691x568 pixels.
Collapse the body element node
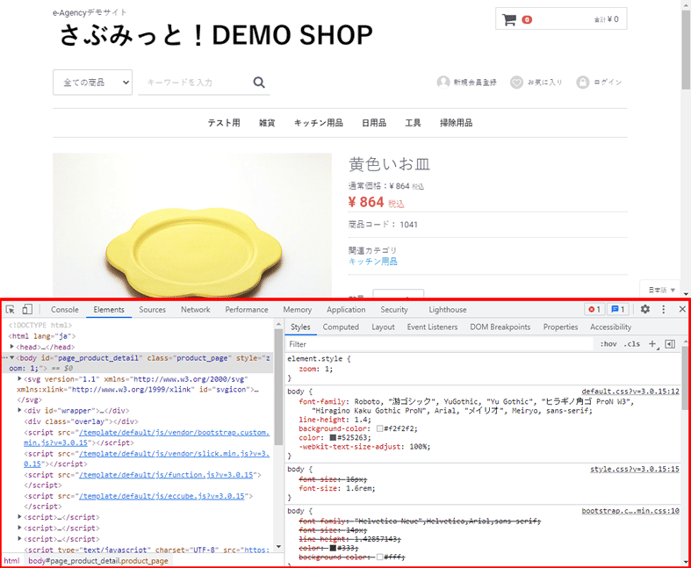pyautogui.click(x=12, y=358)
